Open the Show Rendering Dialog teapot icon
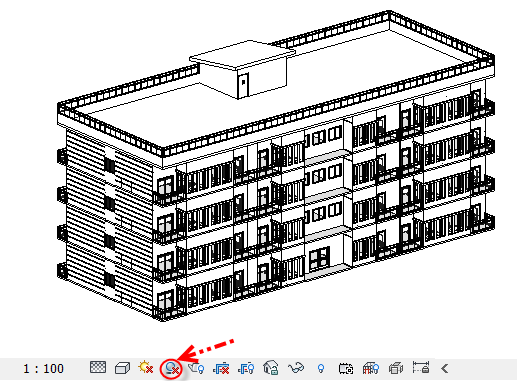Viewport: 517px width, 381px height. point(196,368)
